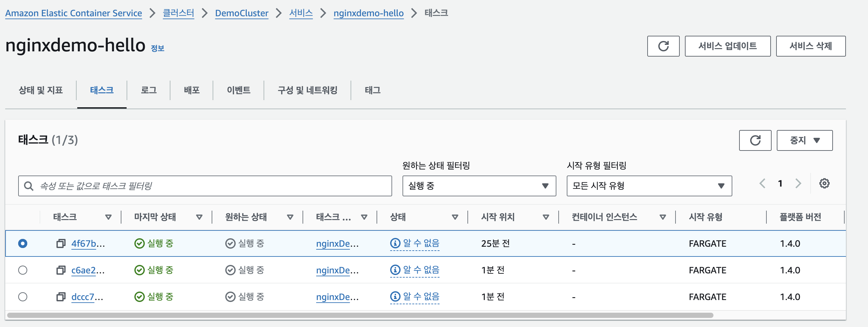868x327 pixels.
Task: Select radio button for task 4f67b
Action: pyautogui.click(x=23, y=243)
